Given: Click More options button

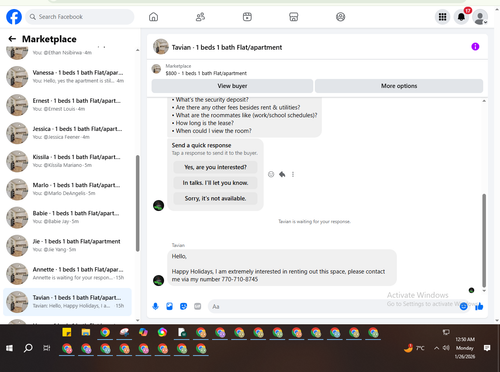Looking at the screenshot, I should [x=399, y=86].
